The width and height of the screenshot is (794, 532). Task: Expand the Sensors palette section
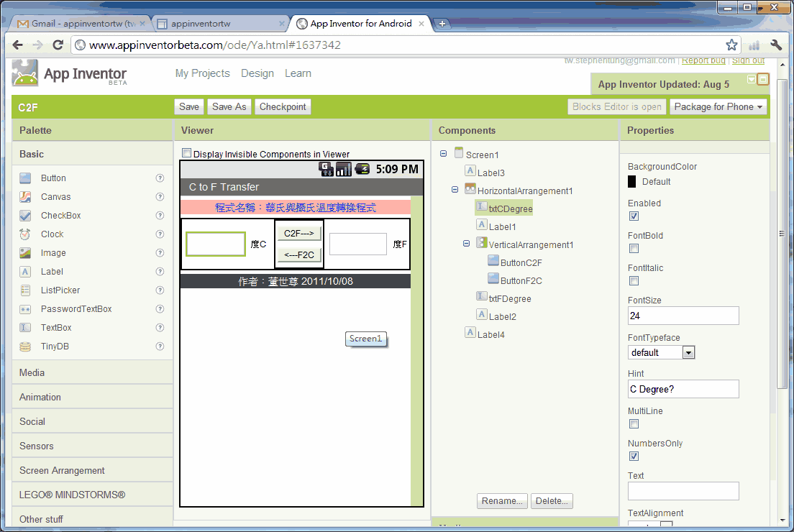pos(92,446)
